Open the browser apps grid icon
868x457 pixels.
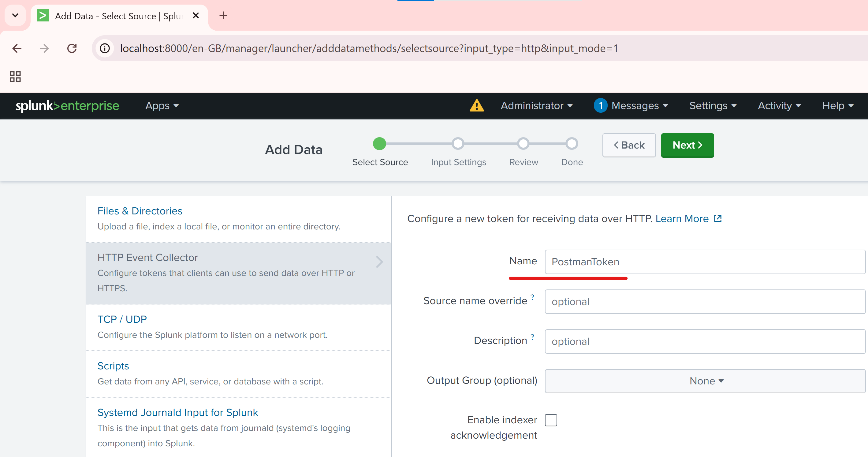pos(15,77)
